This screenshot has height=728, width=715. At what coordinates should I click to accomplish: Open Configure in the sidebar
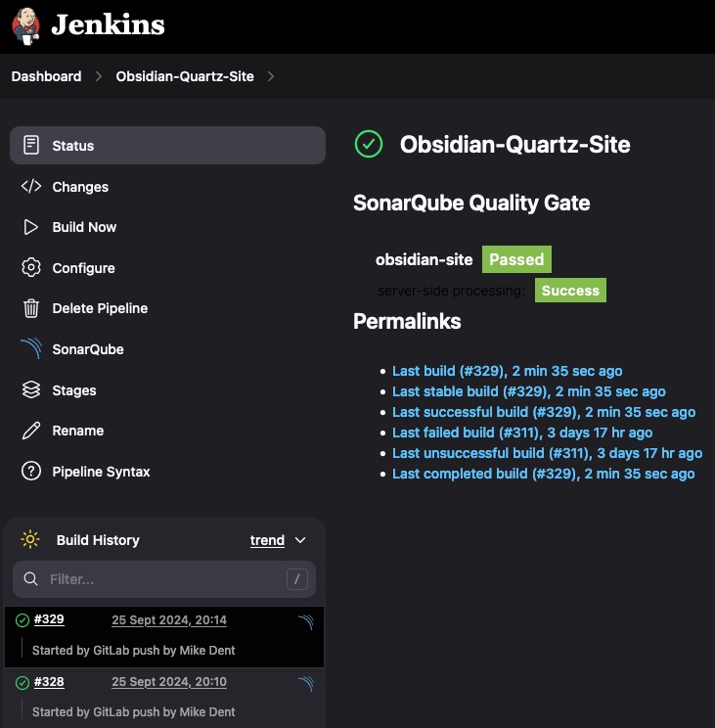tap(83, 268)
